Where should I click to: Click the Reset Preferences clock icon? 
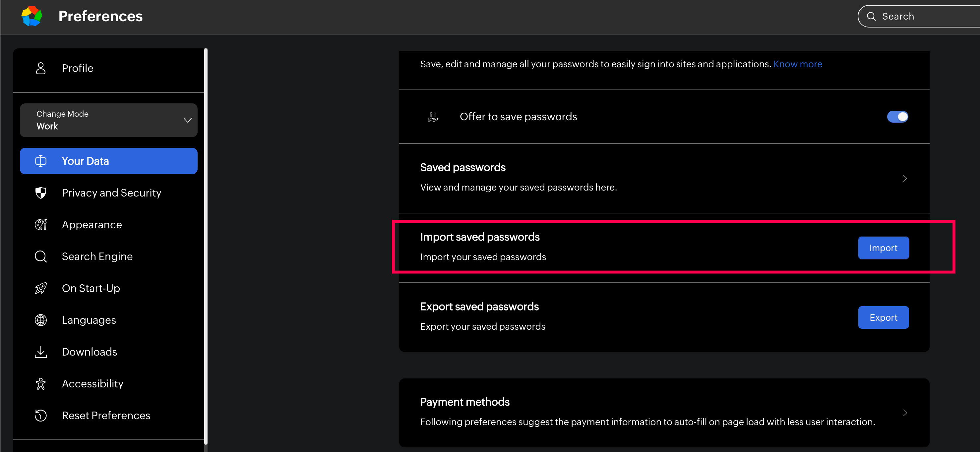tap(41, 416)
